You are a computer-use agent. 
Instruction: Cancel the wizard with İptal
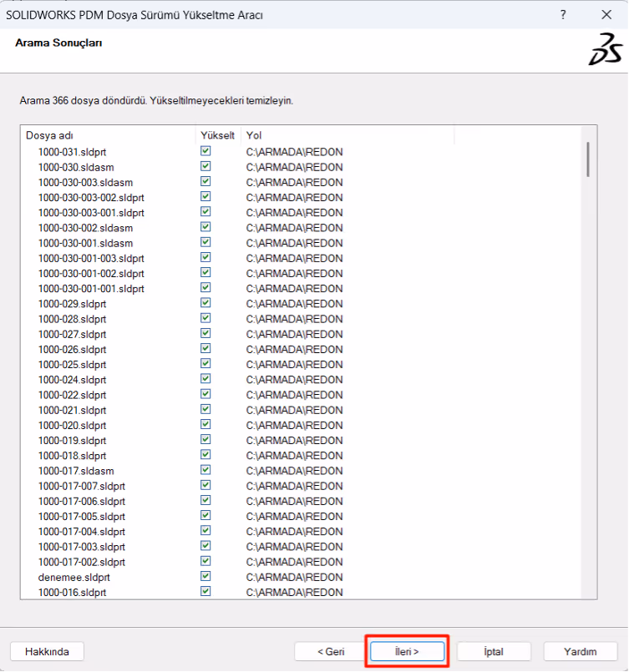(x=494, y=651)
